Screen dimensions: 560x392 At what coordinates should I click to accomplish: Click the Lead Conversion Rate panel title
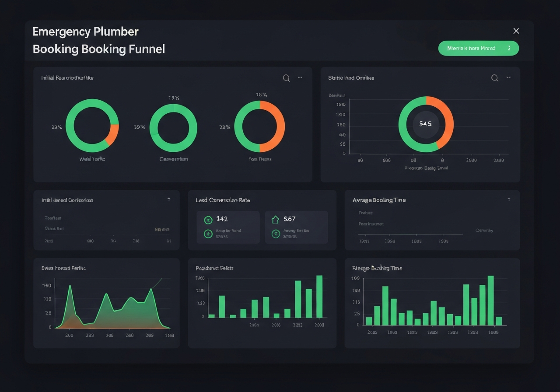pos(223,200)
